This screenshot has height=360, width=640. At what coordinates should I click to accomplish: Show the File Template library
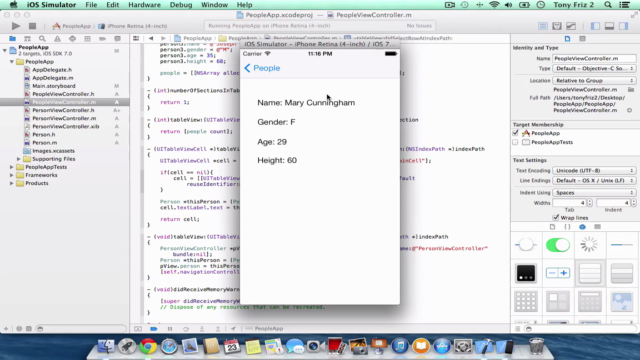click(x=552, y=227)
